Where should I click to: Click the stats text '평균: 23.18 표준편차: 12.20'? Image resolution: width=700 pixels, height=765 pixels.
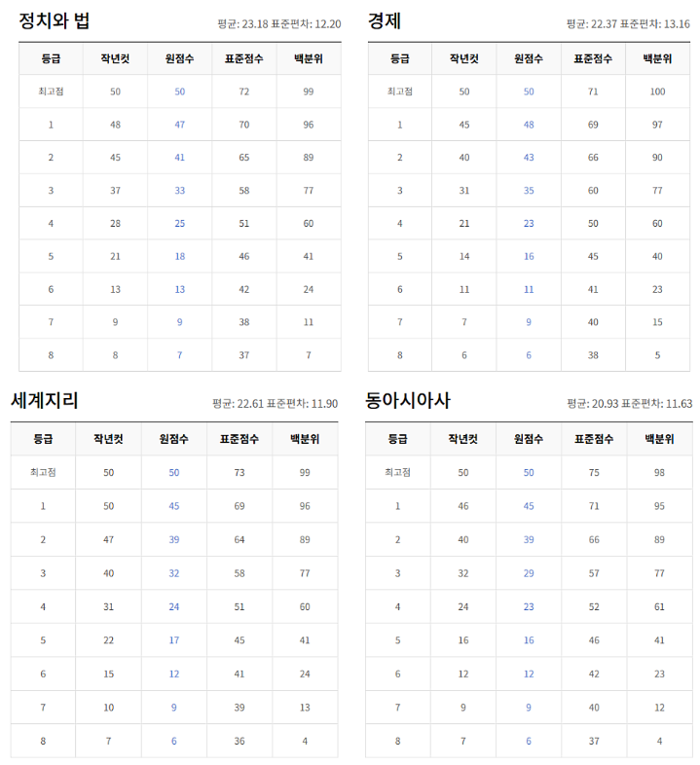(x=279, y=24)
